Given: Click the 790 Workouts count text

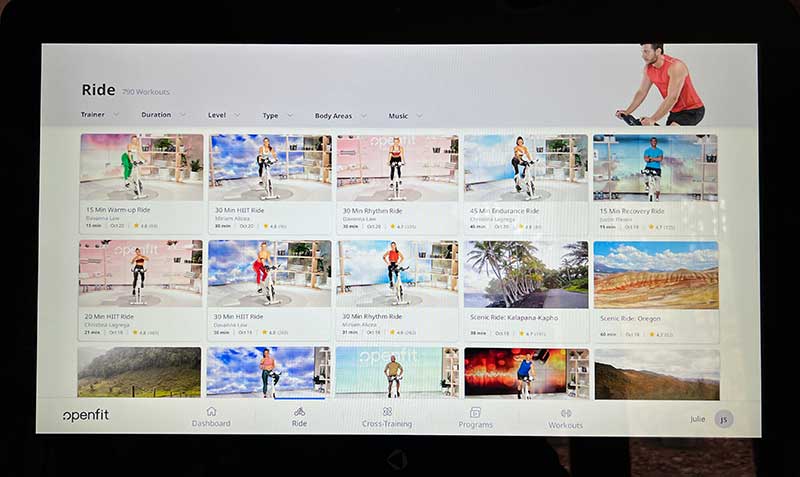Looking at the screenshot, I should pyautogui.click(x=146, y=92).
